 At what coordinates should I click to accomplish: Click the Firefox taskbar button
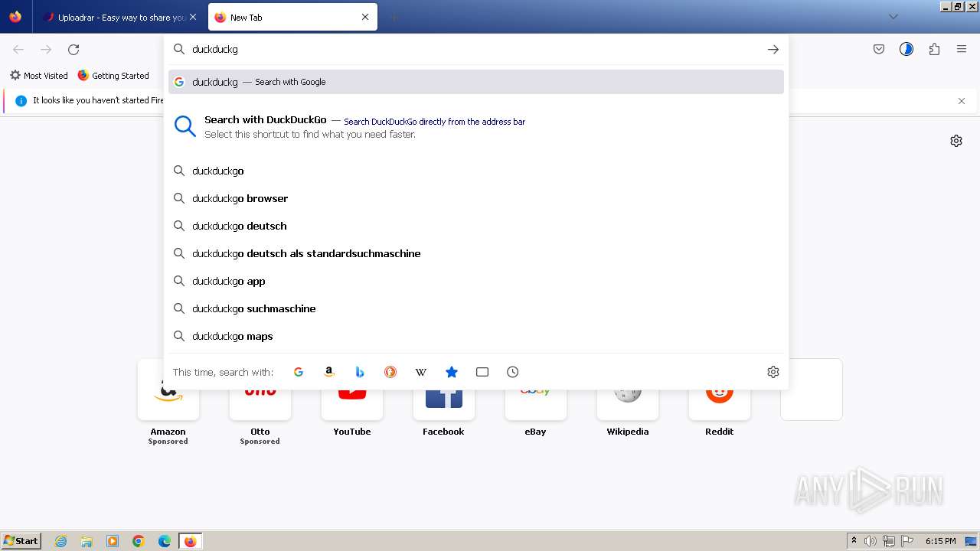pyautogui.click(x=191, y=541)
